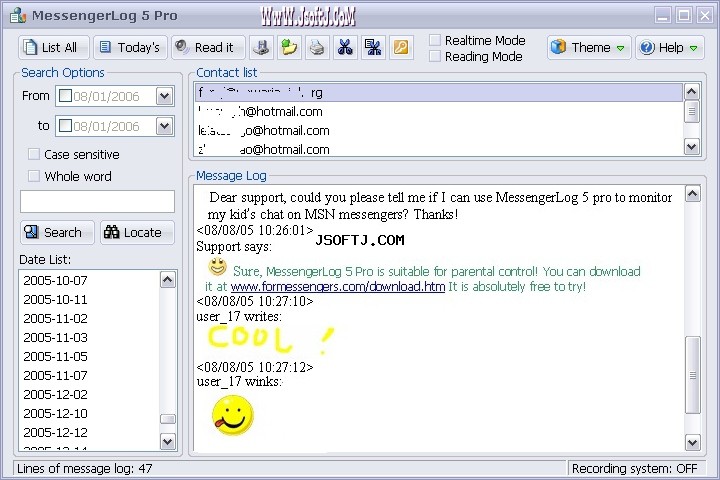Select contact ending 'ao@hotmail.com'
This screenshot has height=480, width=720.
coord(439,149)
